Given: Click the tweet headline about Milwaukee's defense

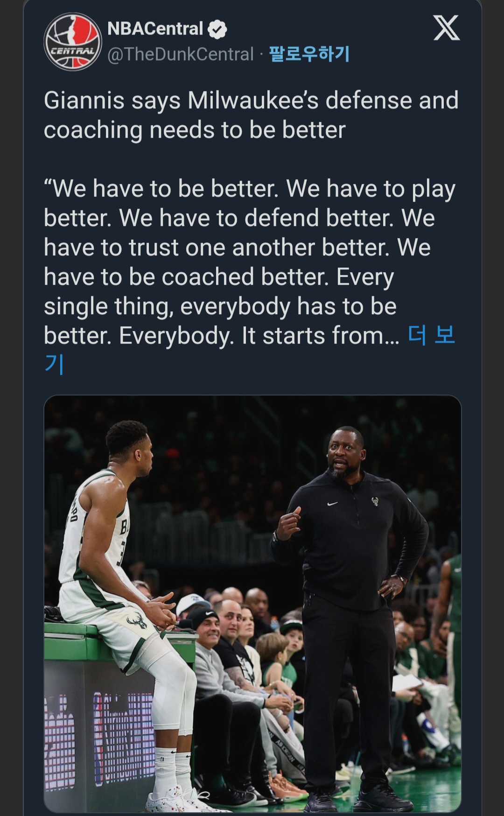Looking at the screenshot, I should [251, 115].
